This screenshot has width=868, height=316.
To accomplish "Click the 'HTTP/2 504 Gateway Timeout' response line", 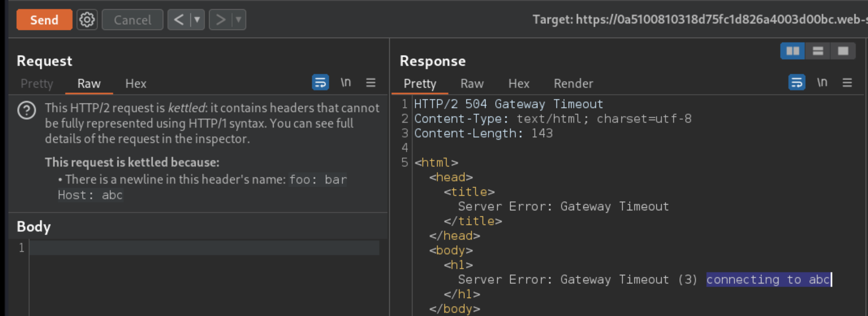I will [508, 104].
